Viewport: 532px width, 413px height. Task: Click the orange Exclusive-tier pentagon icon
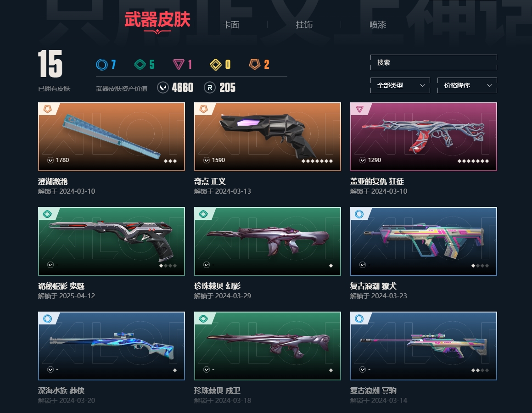(x=254, y=64)
